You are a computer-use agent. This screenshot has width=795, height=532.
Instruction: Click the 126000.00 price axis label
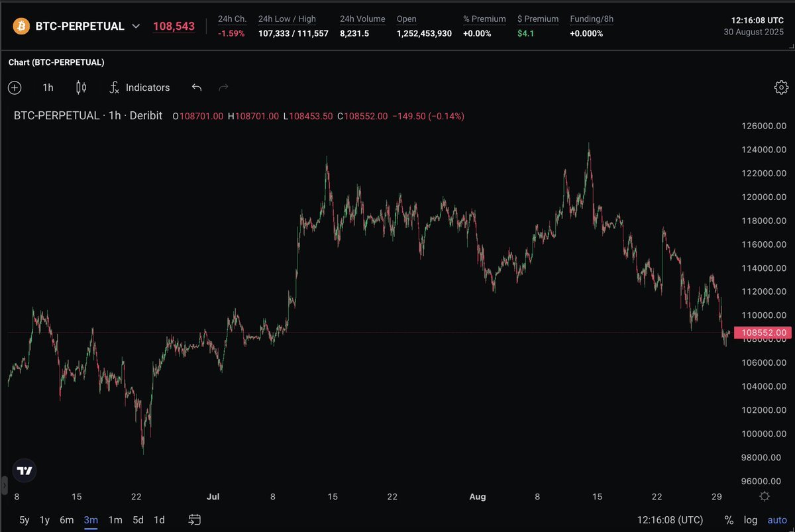pos(764,126)
